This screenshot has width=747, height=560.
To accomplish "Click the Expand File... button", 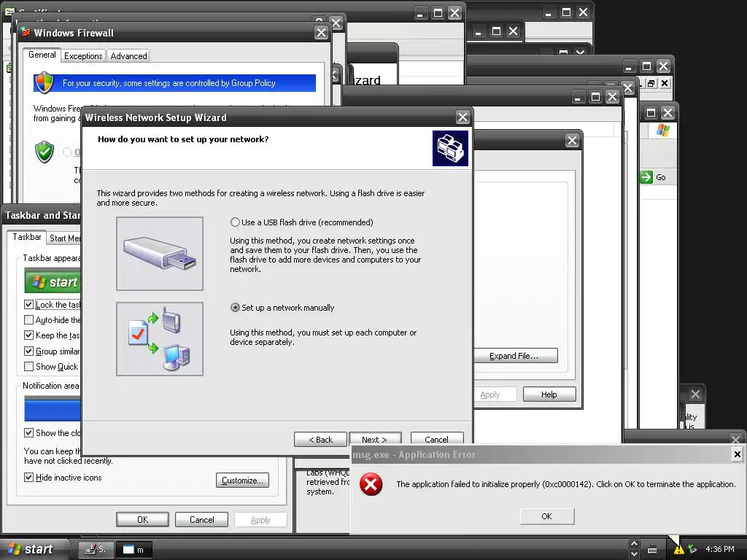I will [516, 356].
